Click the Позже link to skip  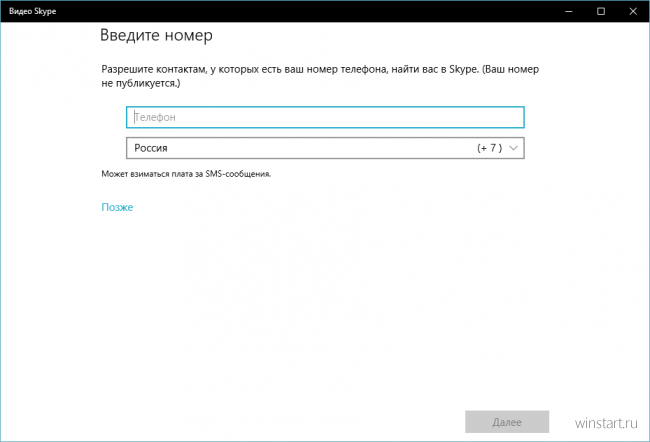pos(117,207)
